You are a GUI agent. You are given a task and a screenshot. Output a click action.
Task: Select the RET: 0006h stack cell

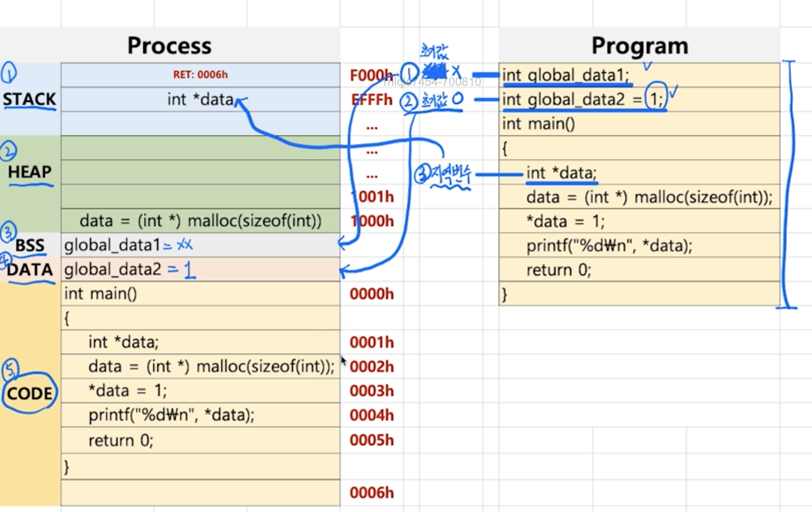pos(200,75)
